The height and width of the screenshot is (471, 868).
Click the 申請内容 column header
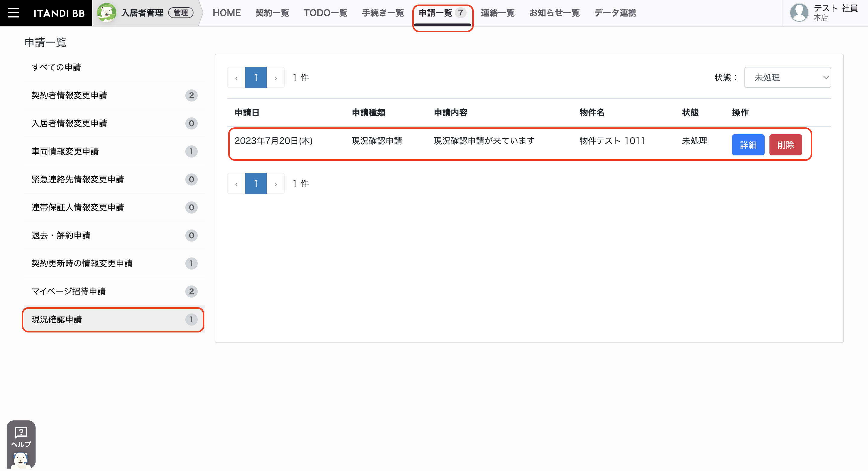tap(451, 112)
